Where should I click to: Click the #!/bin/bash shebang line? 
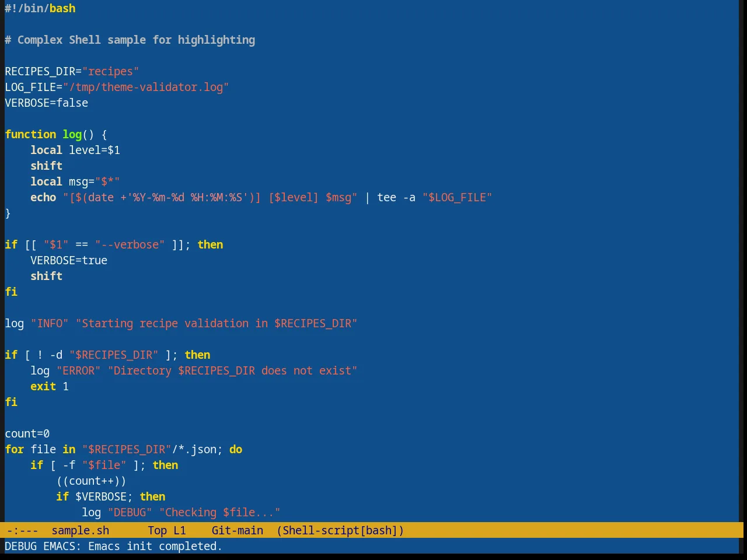[40, 8]
